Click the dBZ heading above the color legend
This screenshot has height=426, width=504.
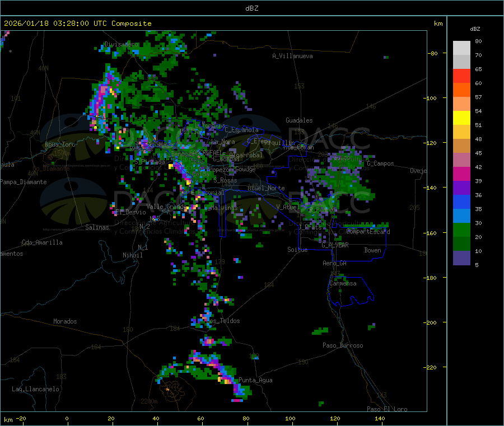coord(475,29)
